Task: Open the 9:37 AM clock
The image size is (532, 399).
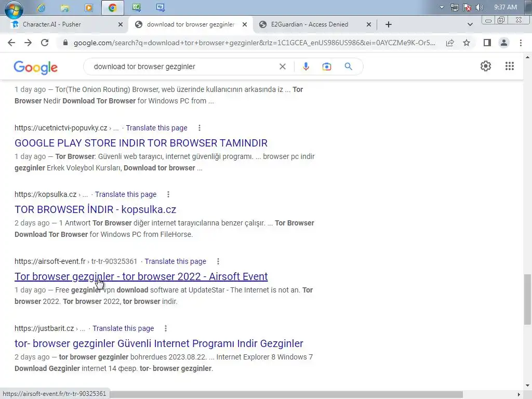Action: 505,7
